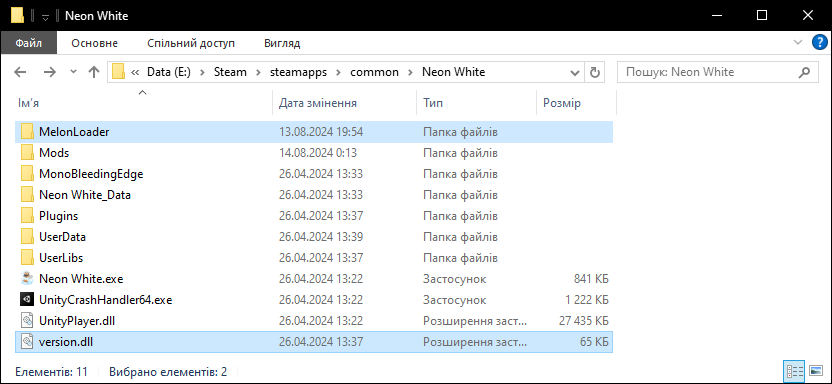Select the Neon White_Data folder name

85,195
